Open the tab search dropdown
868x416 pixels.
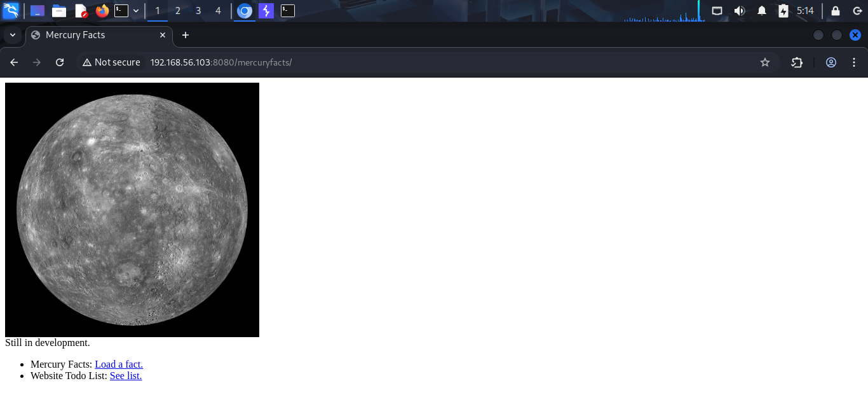(13, 35)
